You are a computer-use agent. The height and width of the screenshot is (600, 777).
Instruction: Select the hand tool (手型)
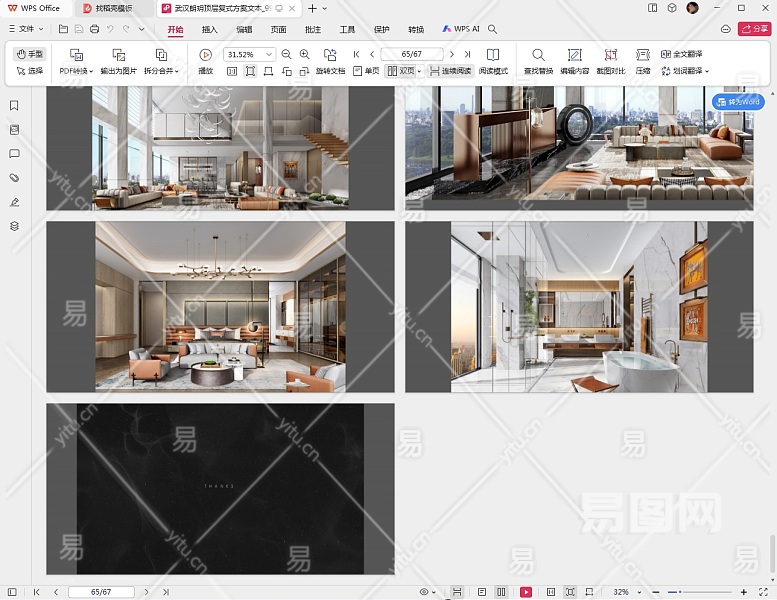click(30, 54)
